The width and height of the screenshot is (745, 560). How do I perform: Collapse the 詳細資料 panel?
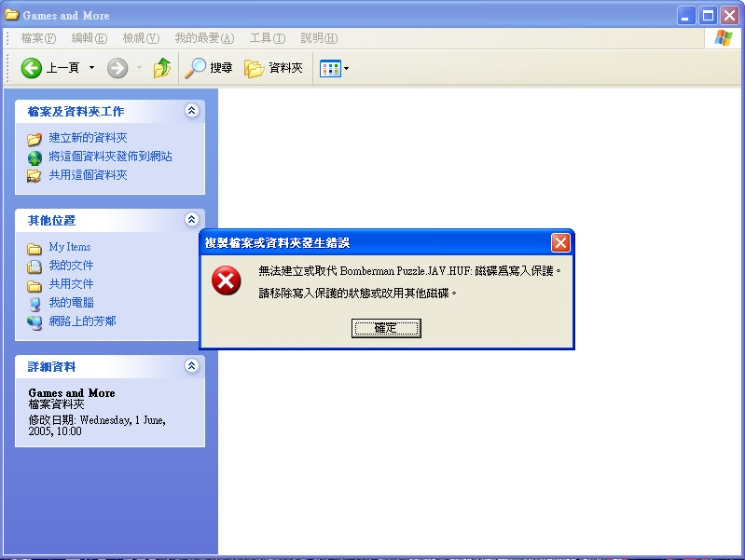tap(191, 366)
